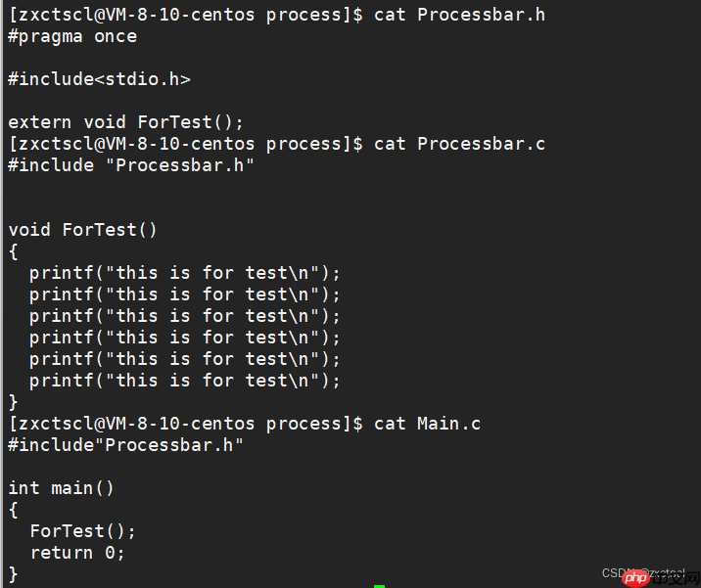Click the "int main()" line
The image size is (701, 588).
coord(62,488)
